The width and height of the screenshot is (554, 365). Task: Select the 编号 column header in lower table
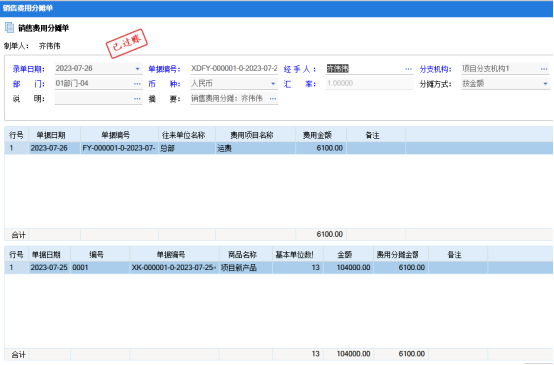[100, 254]
